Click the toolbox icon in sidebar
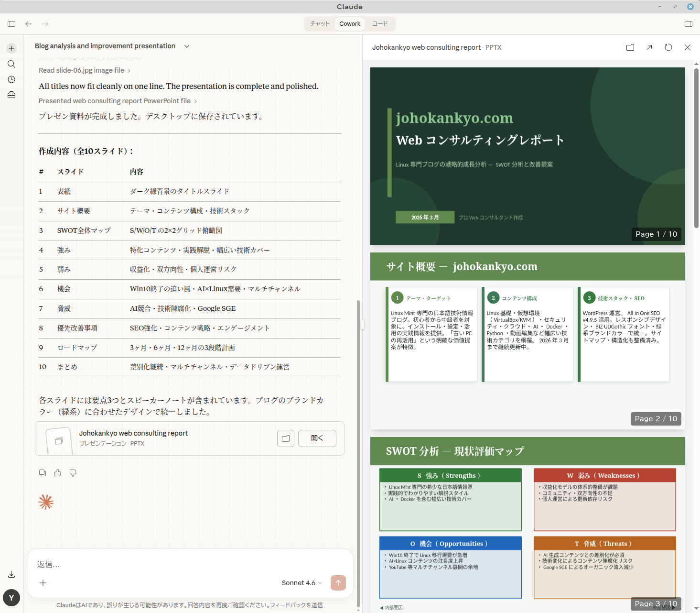The width and height of the screenshot is (700, 613). click(x=11, y=95)
